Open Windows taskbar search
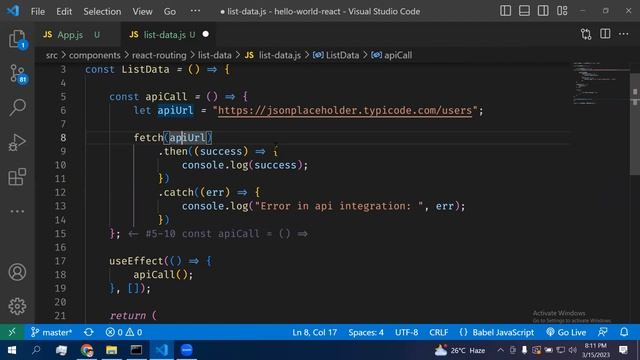The image size is (640, 360). (36, 350)
